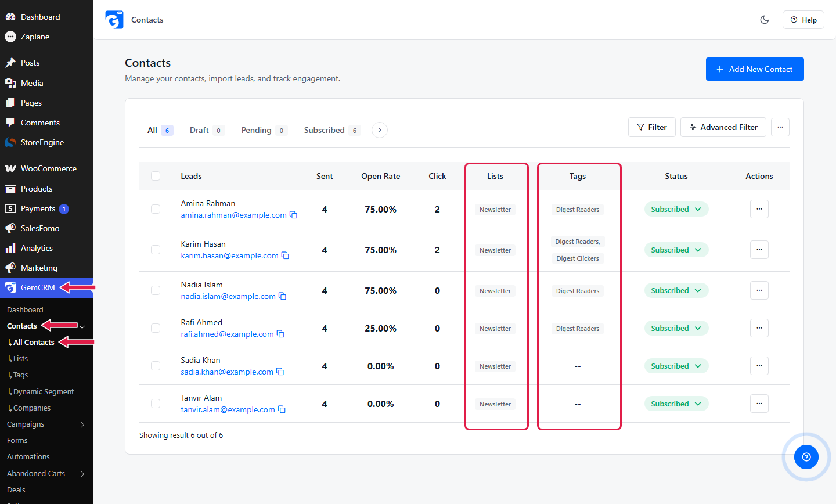Open Tanvir Alam's Subscribed status dropdown
Viewport: 836px width, 504px height.
pyautogui.click(x=676, y=404)
